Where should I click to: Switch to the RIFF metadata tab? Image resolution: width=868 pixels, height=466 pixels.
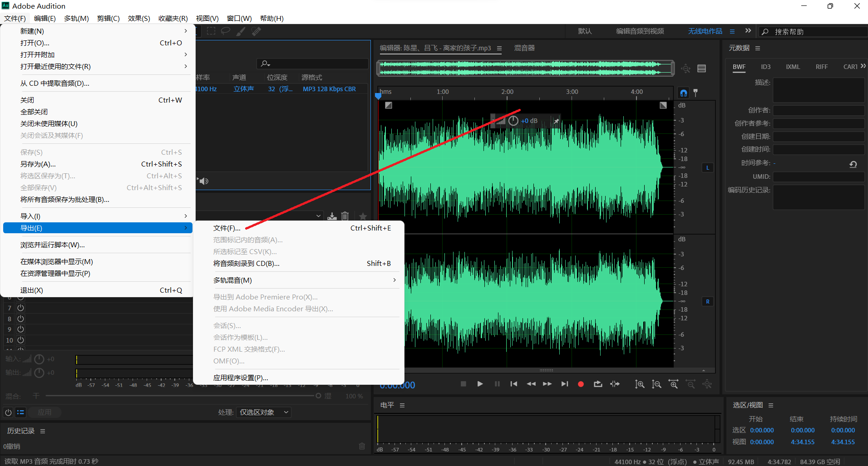(x=822, y=67)
